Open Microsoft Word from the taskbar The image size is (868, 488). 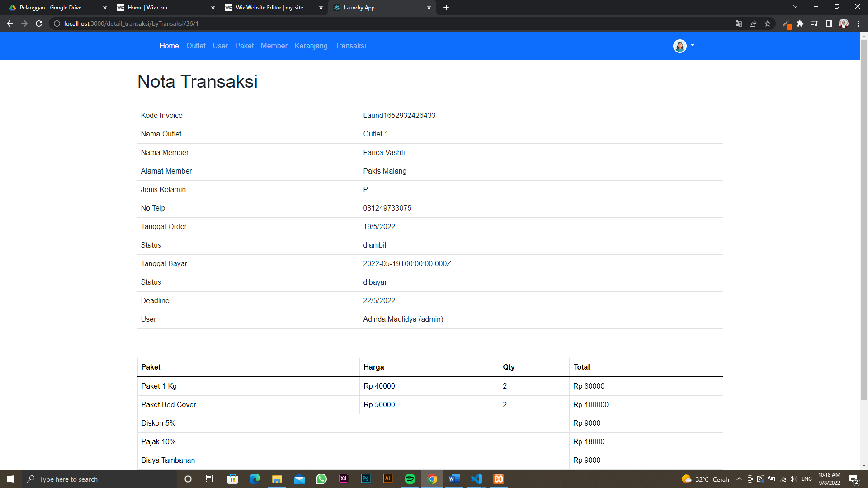click(x=454, y=479)
